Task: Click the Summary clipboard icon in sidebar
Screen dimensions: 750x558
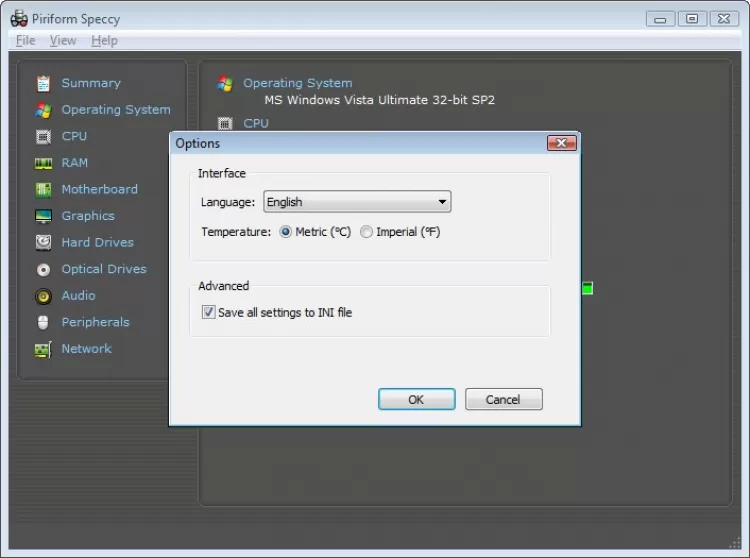Action: click(x=43, y=83)
